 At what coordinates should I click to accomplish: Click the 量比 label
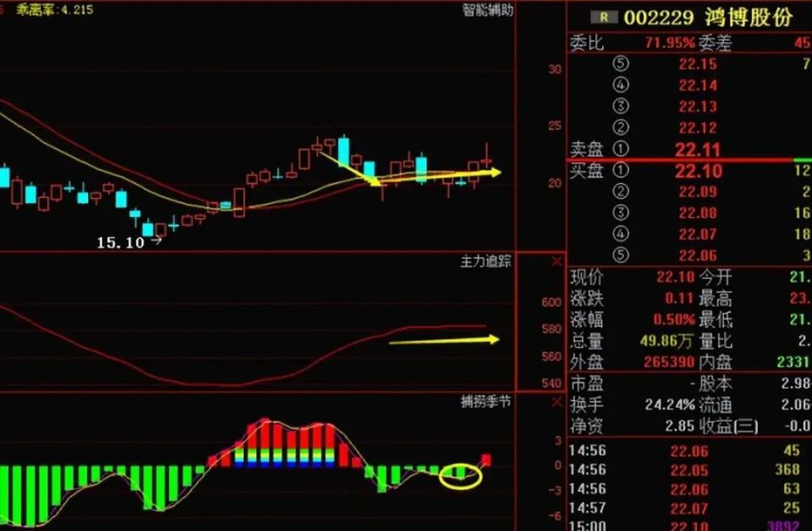[x=716, y=341]
